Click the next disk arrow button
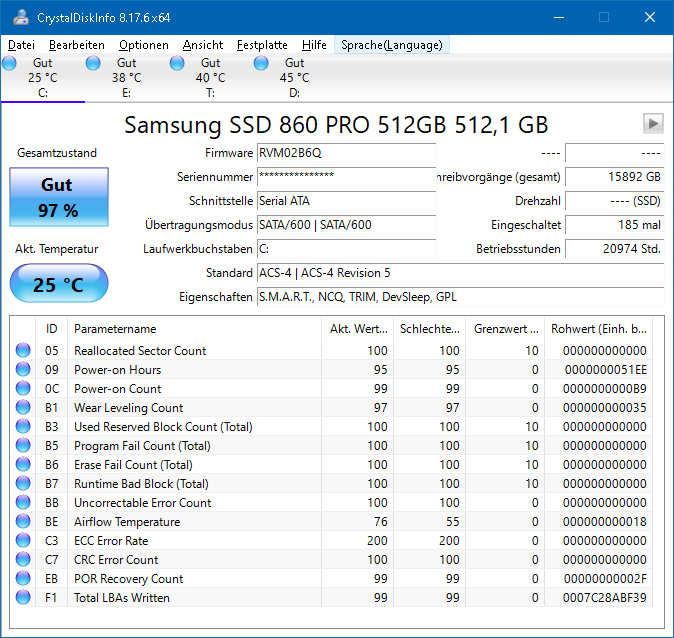This screenshot has height=638, width=674. (x=653, y=124)
